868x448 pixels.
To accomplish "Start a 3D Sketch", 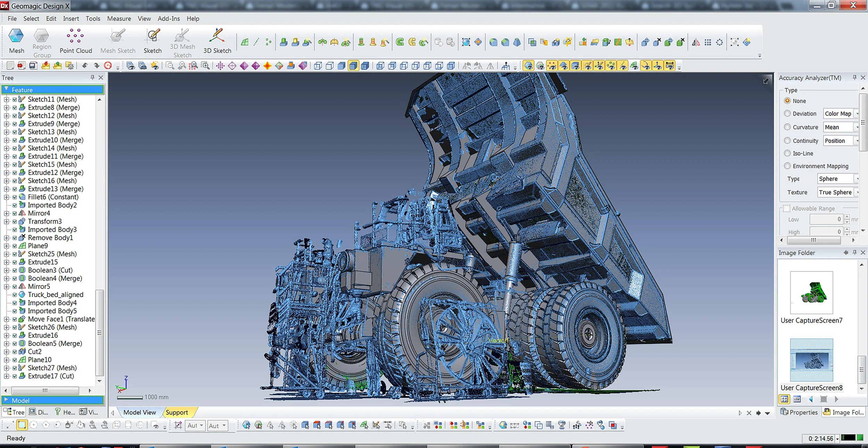I will click(x=217, y=36).
